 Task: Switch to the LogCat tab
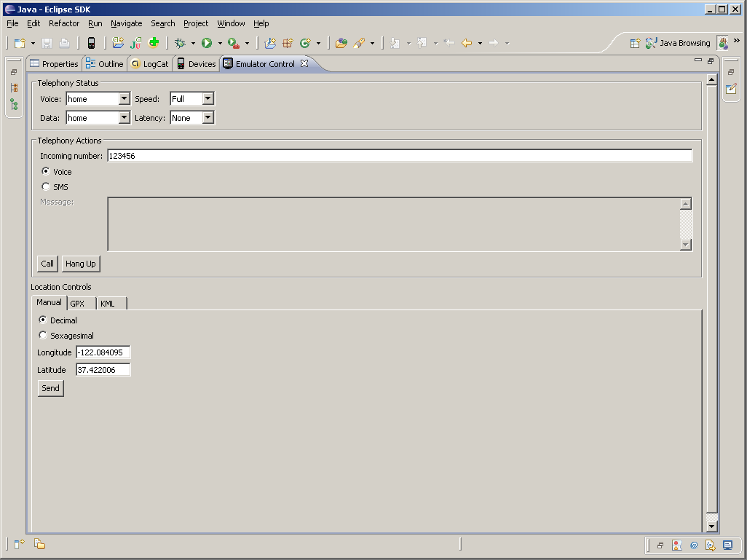coord(150,64)
